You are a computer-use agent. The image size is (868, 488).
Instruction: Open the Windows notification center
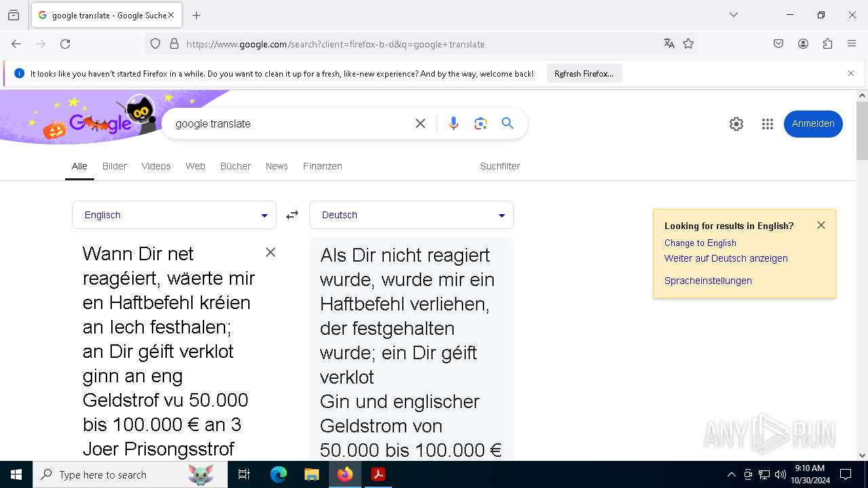pyautogui.click(x=846, y=474)
